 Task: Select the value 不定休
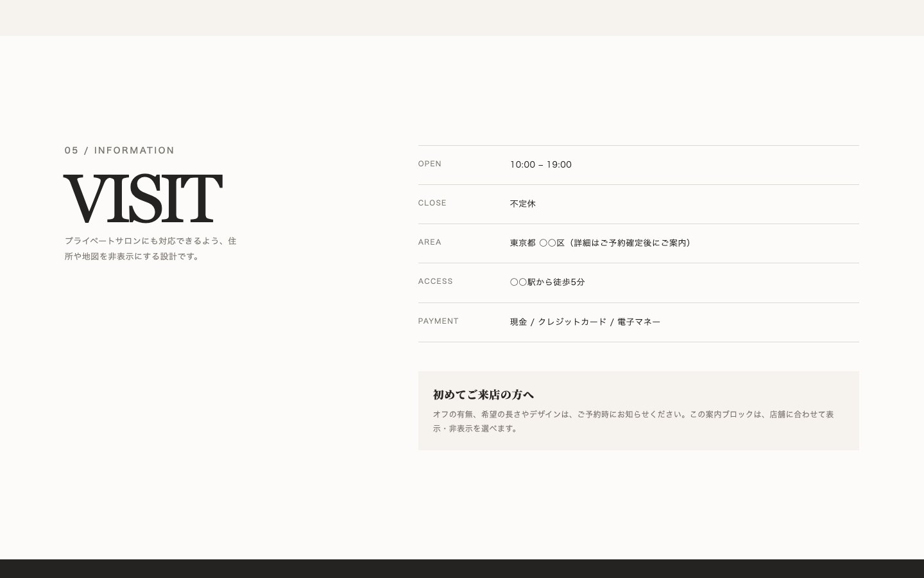coord(523,204)
